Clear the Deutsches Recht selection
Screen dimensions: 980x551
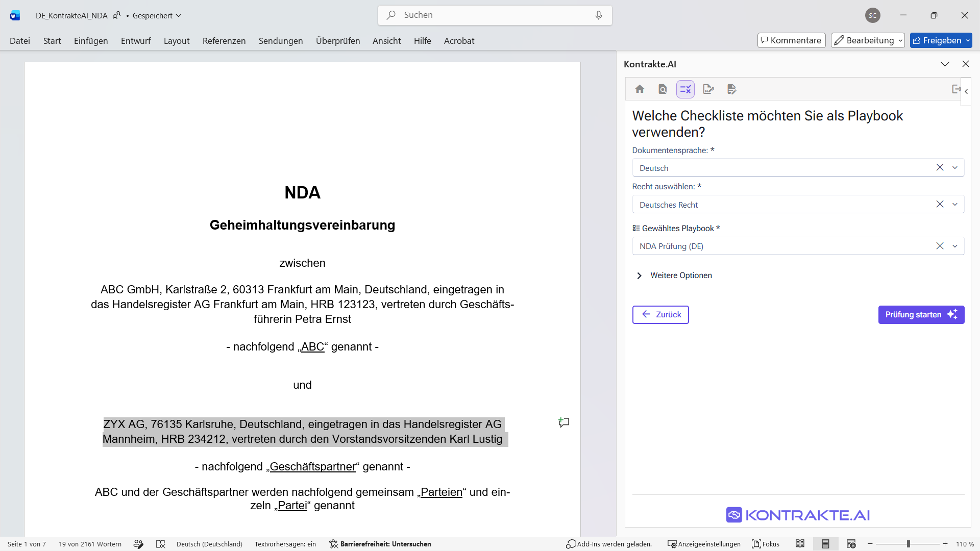point(940,204)
